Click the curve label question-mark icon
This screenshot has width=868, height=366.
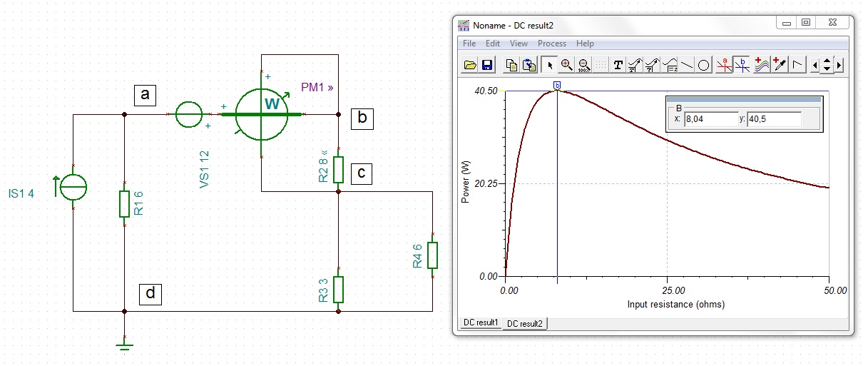tap(653, 65)
